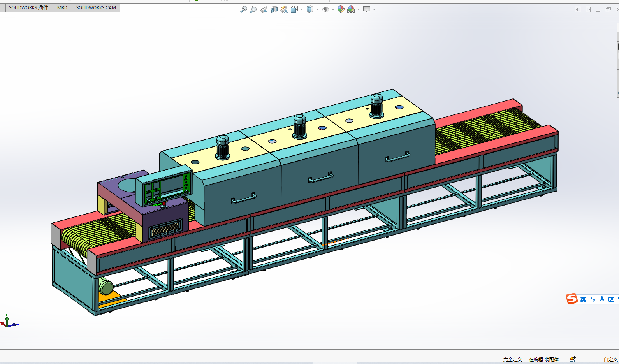Expand the Display Style dropdown arrow
Viewport: 619px width, 364px height.
[x=317, y=9]
